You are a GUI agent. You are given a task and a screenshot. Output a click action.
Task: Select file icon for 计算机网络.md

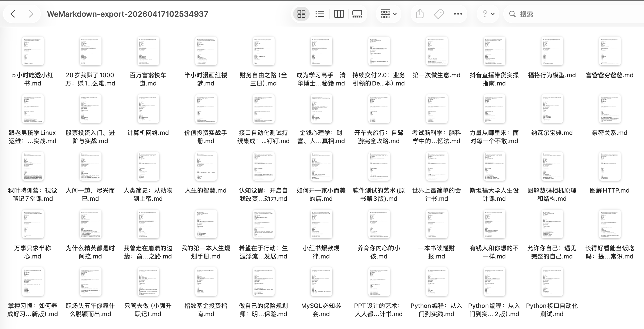tap(148, 109)
